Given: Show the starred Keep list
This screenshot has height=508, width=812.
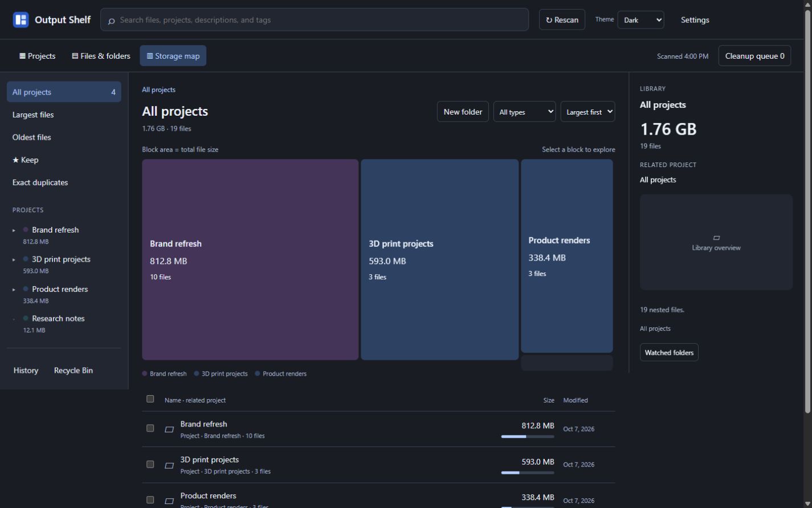Looking at the screenshot, I should click(64, 160).
